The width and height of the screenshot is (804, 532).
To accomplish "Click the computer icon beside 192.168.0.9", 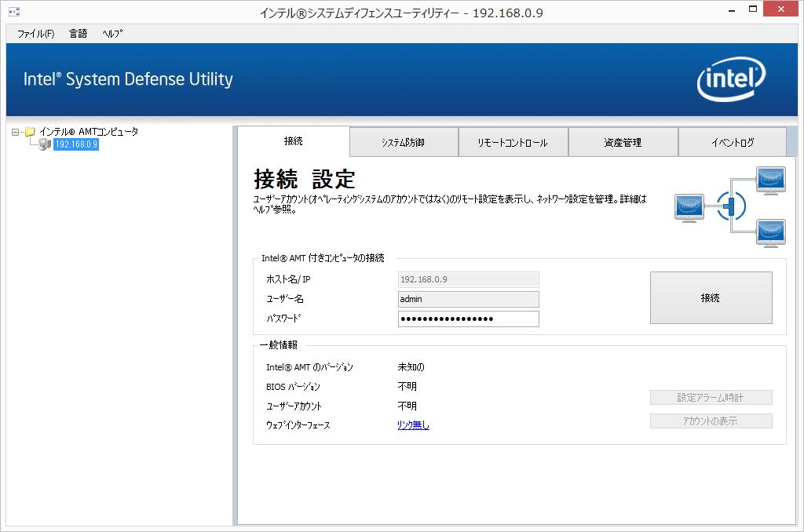I will (x=45, y=144).
